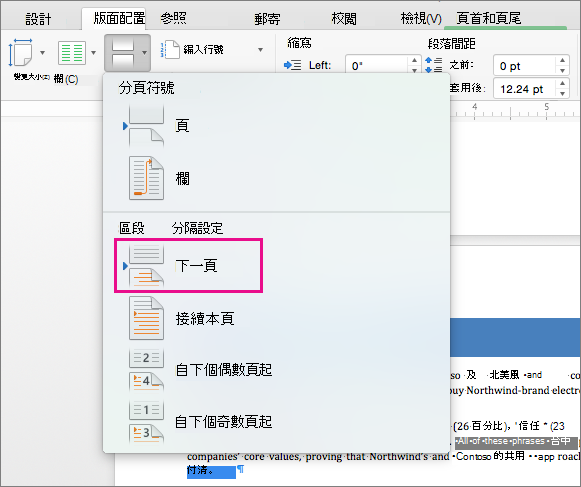This screenshot has width=581, height=487.
Task: Click the odd page section break icon
Action: click(146, 421)
